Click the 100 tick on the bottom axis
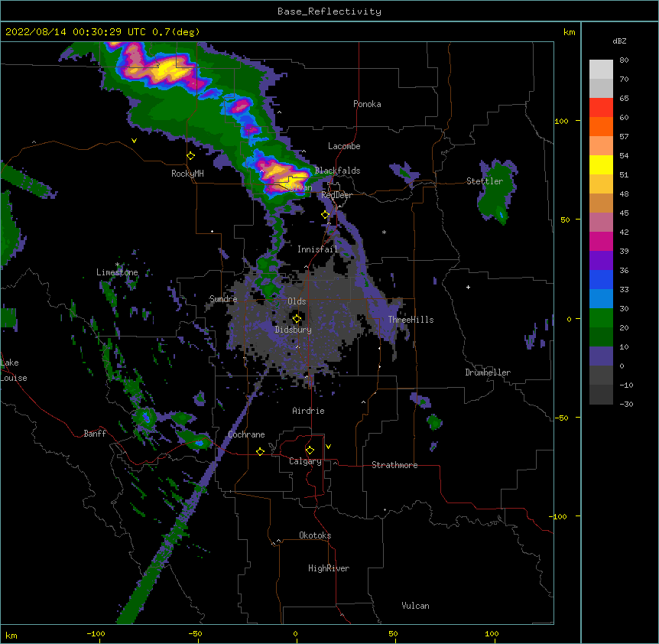Viewport: 659px width, 644px height. [x=492, y=634]
